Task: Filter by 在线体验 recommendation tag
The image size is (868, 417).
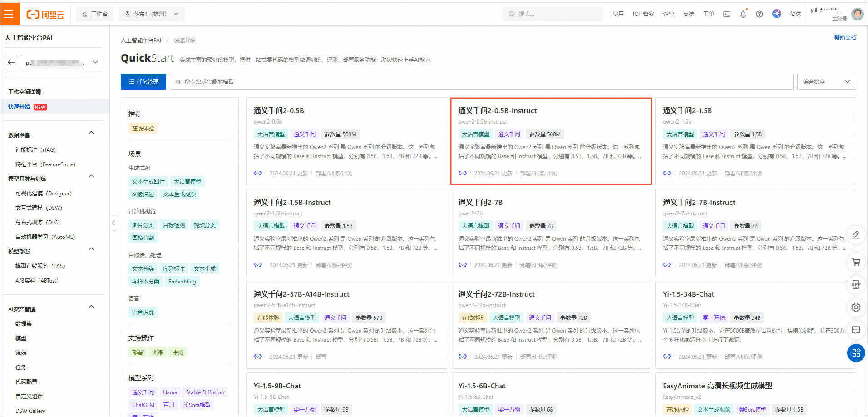Action: pos(143,129)
